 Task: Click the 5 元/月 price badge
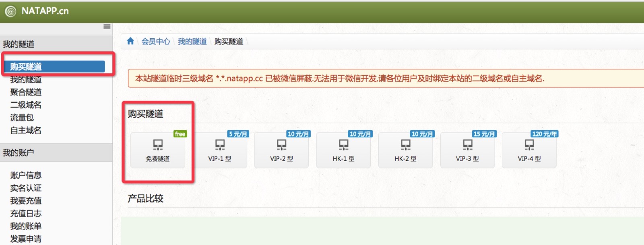(238, 134)
